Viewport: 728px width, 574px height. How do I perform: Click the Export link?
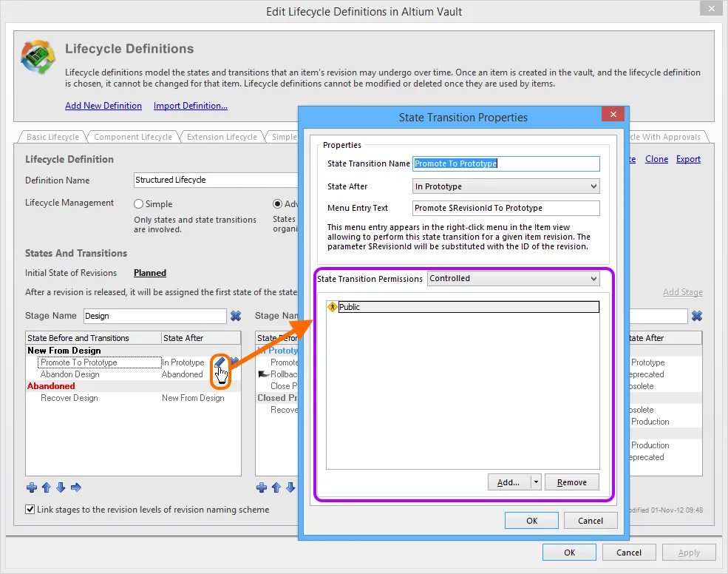(x=688, y=160)
